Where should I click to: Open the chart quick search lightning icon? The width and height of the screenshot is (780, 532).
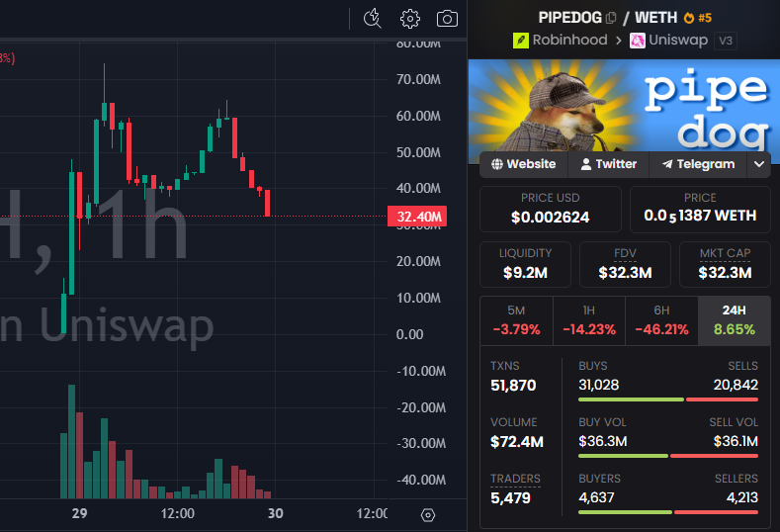(372, 19)
